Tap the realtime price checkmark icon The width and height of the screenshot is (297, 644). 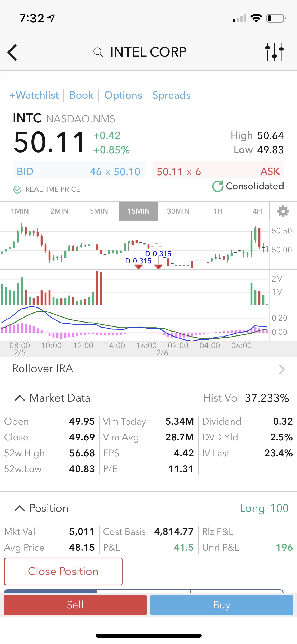click(x=17, y=189)
